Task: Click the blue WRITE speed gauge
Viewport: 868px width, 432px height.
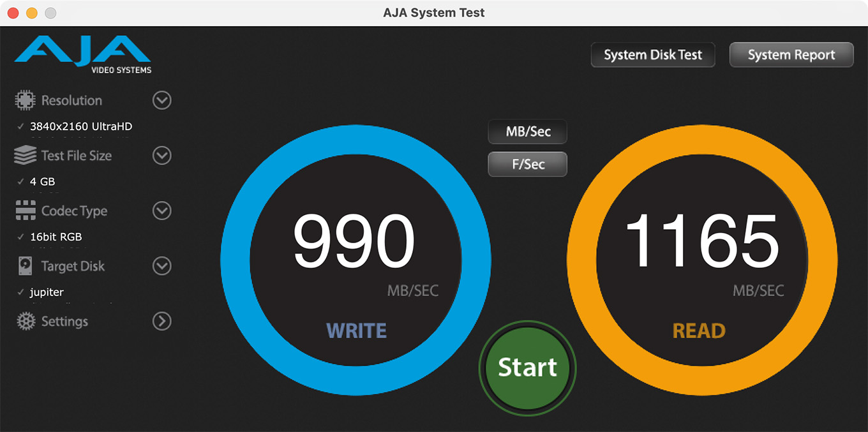Action: pyautogui.click(x=355, y=260)
